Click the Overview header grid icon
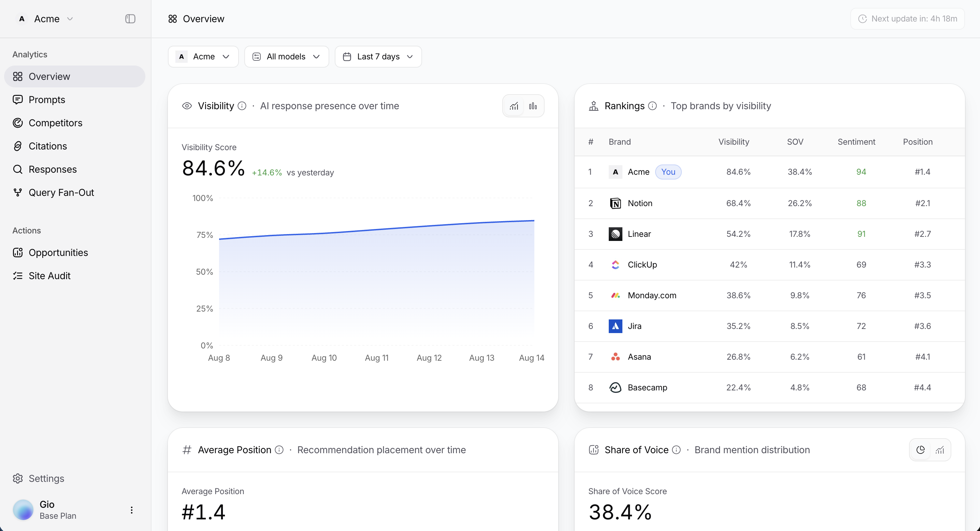The image size is (980, 531). (x=172, y=19)
